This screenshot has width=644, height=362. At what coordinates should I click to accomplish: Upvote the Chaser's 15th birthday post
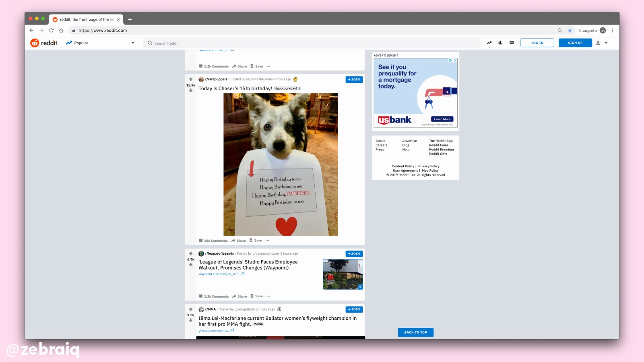click(x=191, y=80)
